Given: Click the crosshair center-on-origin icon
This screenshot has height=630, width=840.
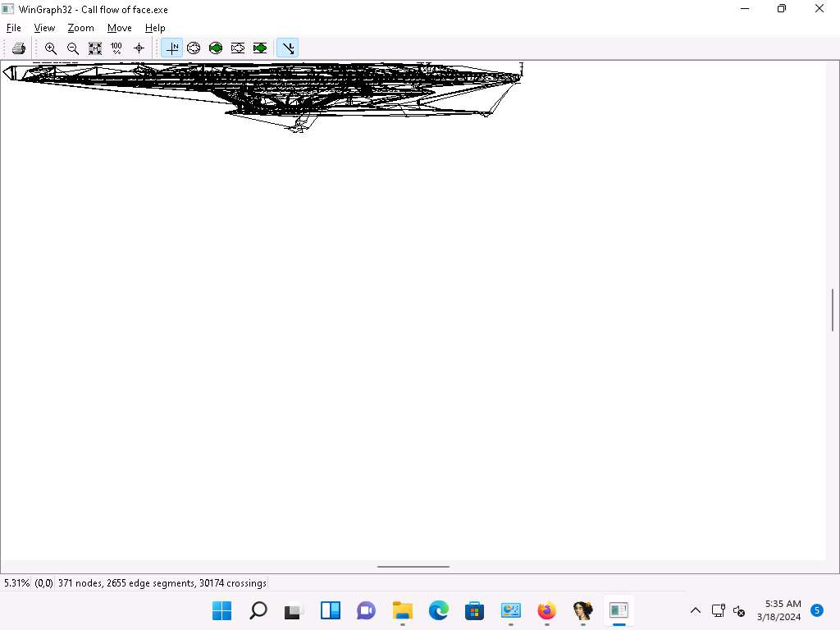Looking at the screenshot, I should coord(139,48).
